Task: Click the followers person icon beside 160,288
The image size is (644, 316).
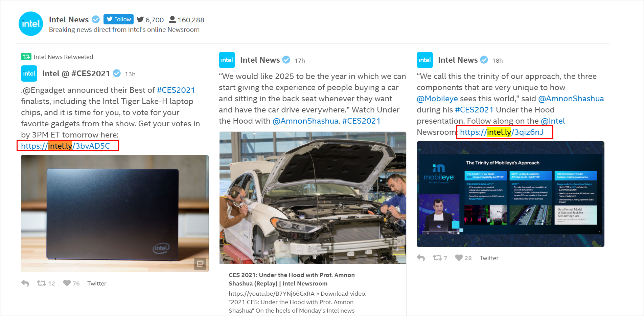Action: coord(172,20)
